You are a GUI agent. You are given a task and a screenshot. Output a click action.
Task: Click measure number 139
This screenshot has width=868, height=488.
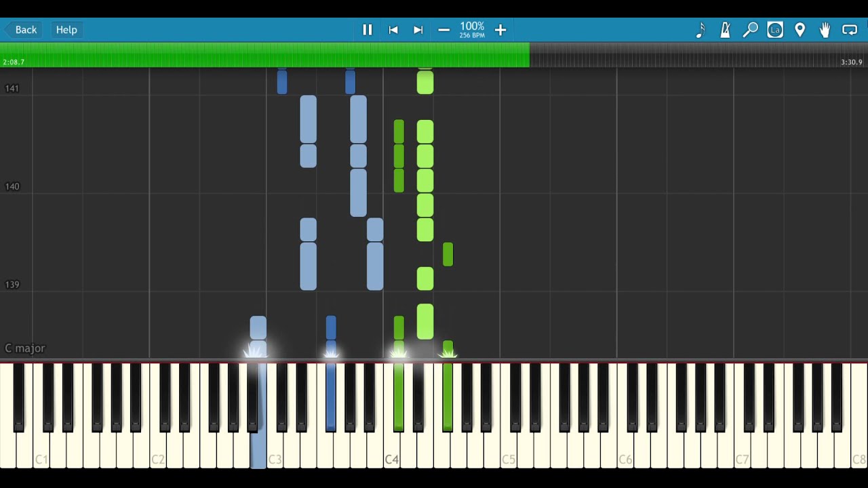click(12, 285)
